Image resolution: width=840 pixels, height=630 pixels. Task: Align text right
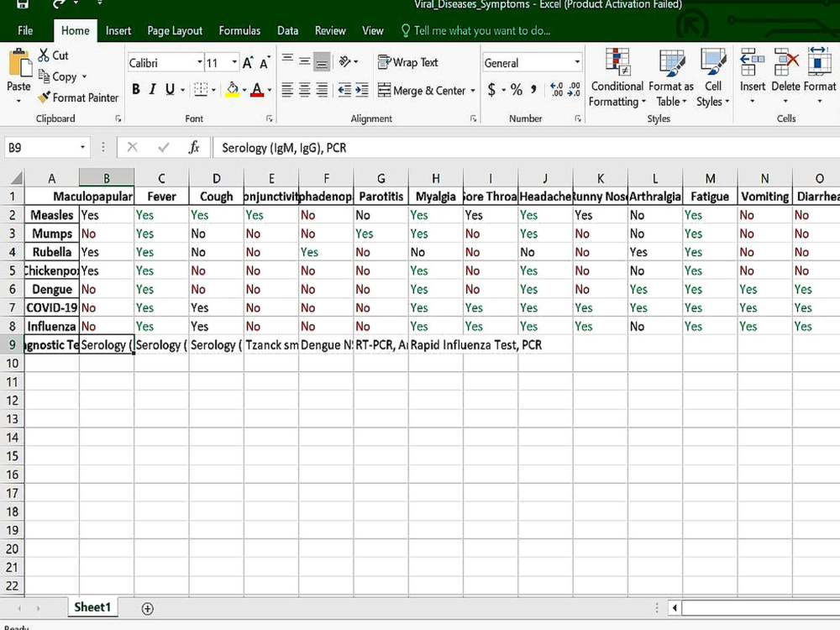[x=322, y=90]
